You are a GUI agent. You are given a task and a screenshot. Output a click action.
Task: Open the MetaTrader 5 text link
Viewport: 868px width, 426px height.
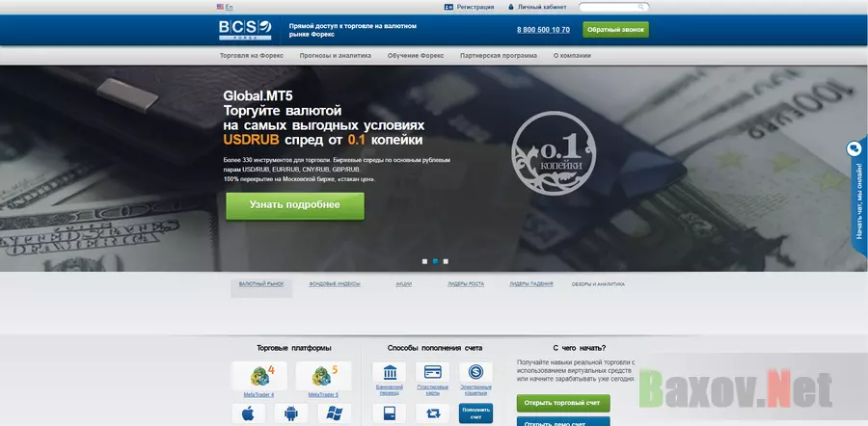pyautogui.click(x=323, y=395)
